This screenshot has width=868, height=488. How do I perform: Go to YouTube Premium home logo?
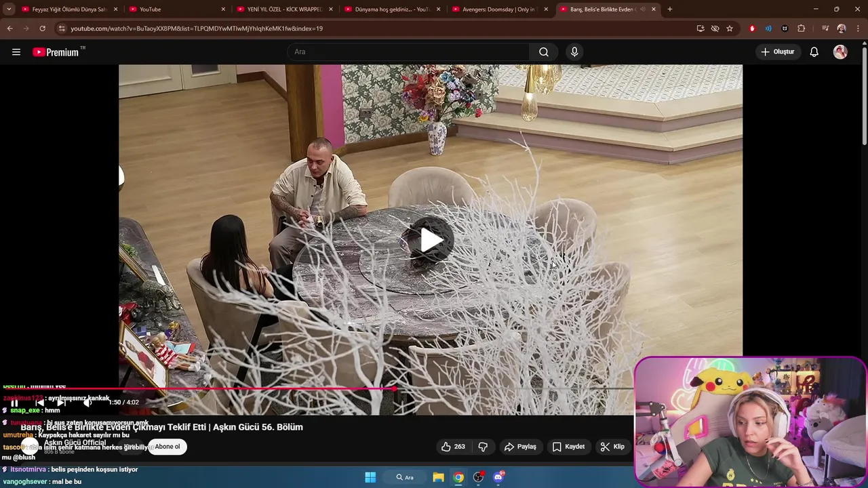click(x=56, y=52)
